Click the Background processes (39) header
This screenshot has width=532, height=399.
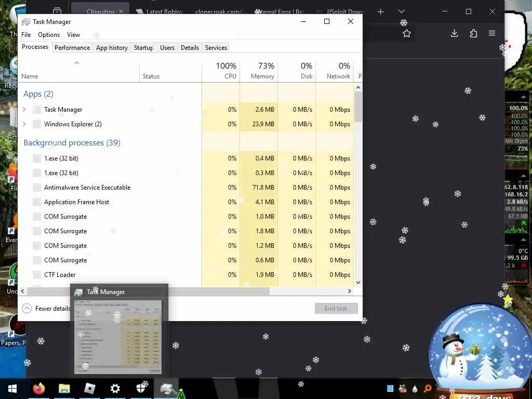(72, 143)
